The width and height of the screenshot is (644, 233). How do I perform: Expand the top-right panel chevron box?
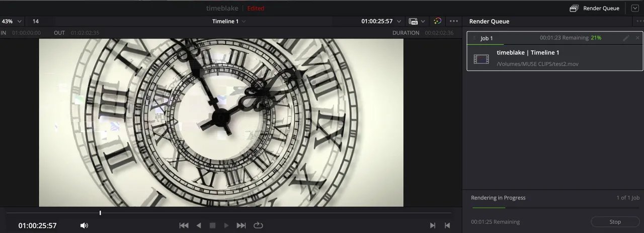634,8
